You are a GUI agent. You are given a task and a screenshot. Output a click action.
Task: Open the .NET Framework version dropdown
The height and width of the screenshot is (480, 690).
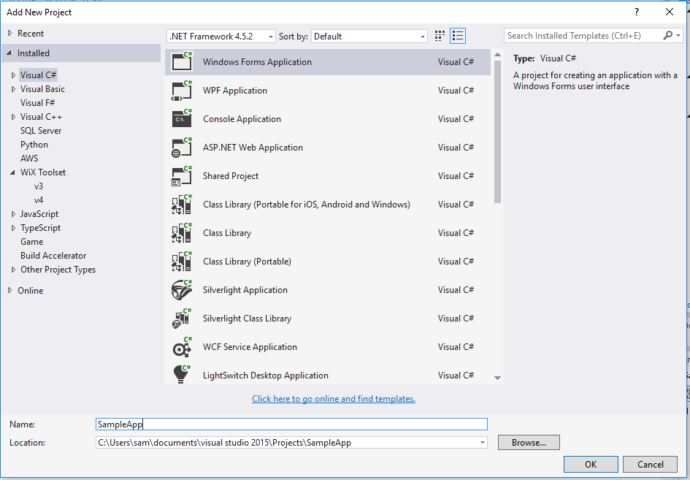(220, 36)
